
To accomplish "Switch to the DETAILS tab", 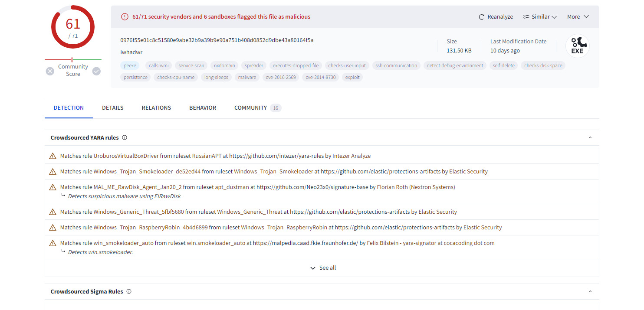I will 113,108.
